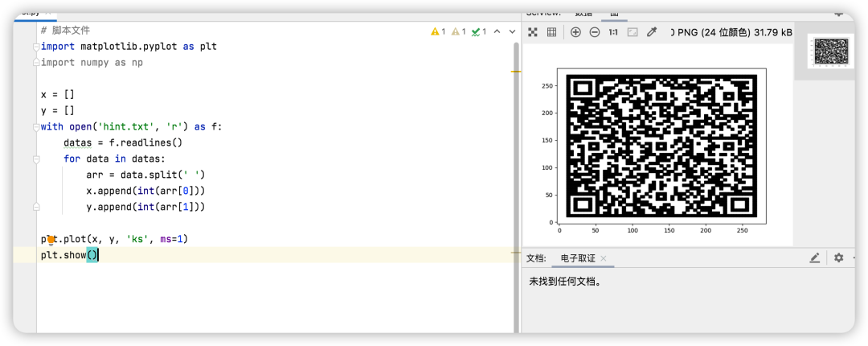
Task: Click the pencil edit icon in documentation panel
Action: pos(814,257)
